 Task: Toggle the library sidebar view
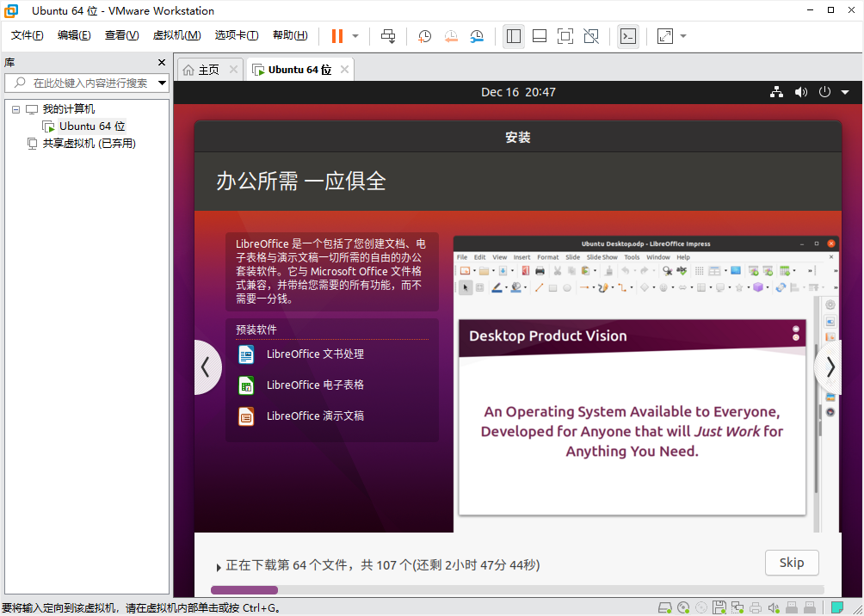click(x=514, y=36)
